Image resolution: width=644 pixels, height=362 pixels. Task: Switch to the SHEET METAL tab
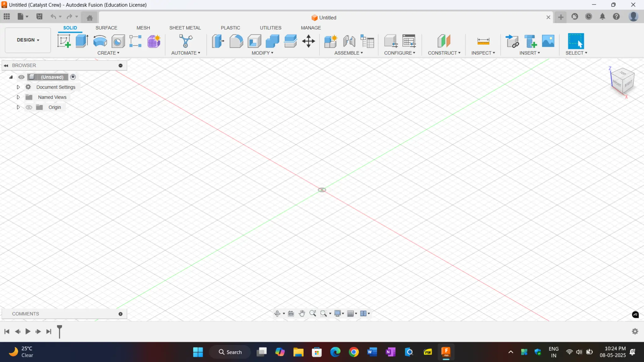point(185,28)
